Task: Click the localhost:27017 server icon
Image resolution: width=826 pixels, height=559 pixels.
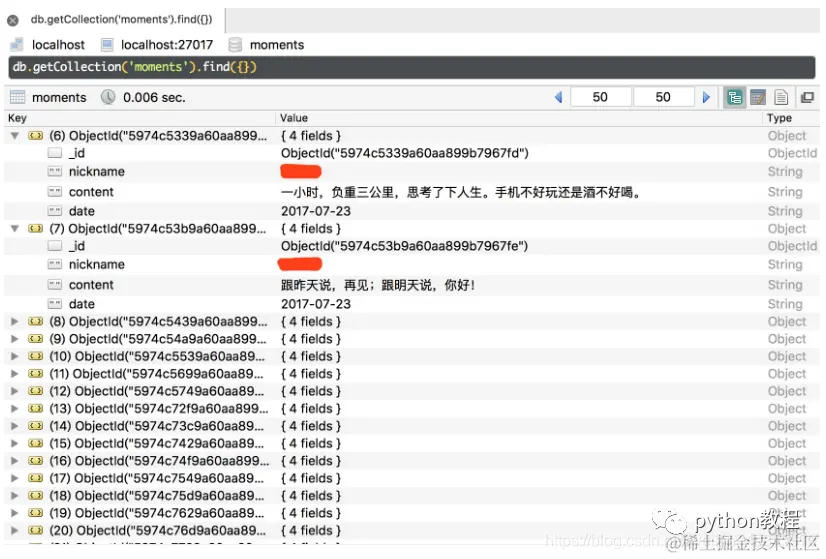Action: [x=107, y=45]
